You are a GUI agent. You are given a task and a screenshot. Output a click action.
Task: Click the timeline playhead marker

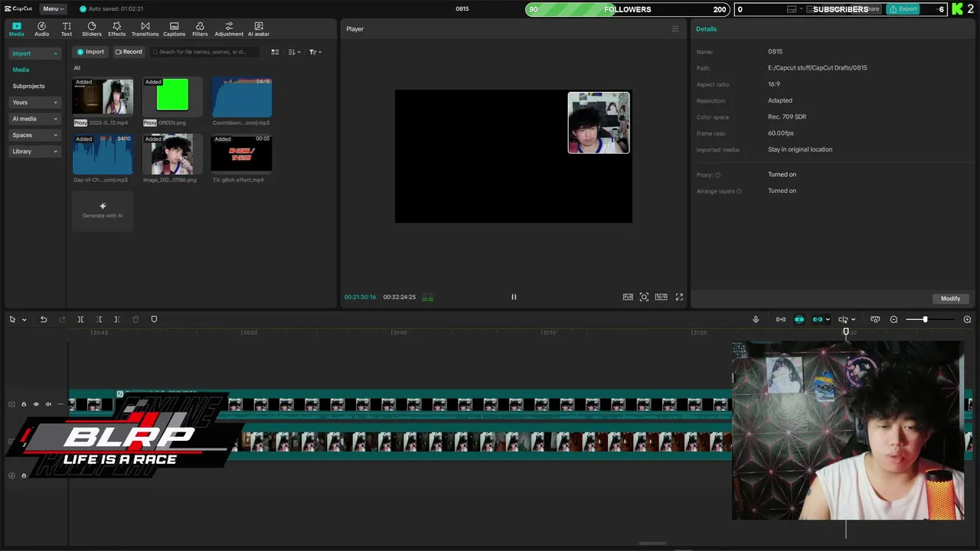pyautogui.click(x=846, y=331)
